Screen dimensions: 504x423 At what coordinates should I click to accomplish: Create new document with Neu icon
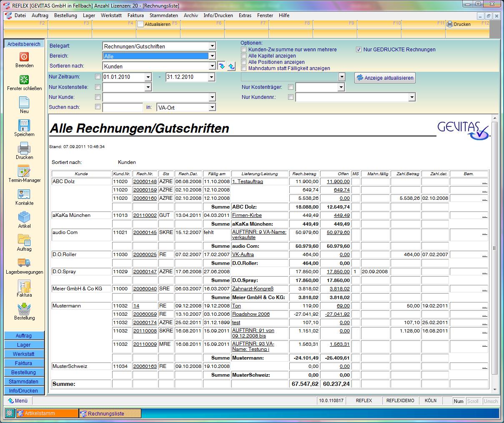pyautogui.click(x=24, y=103)
